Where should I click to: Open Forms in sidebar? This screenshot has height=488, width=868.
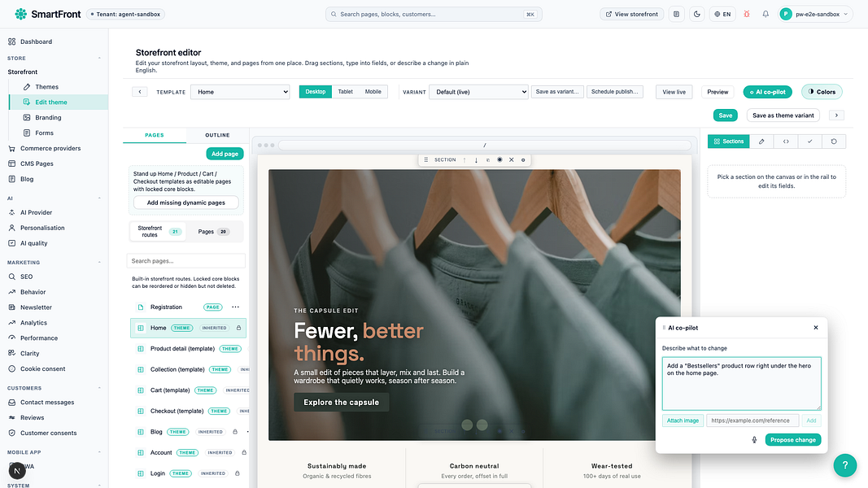click(44, 133)
